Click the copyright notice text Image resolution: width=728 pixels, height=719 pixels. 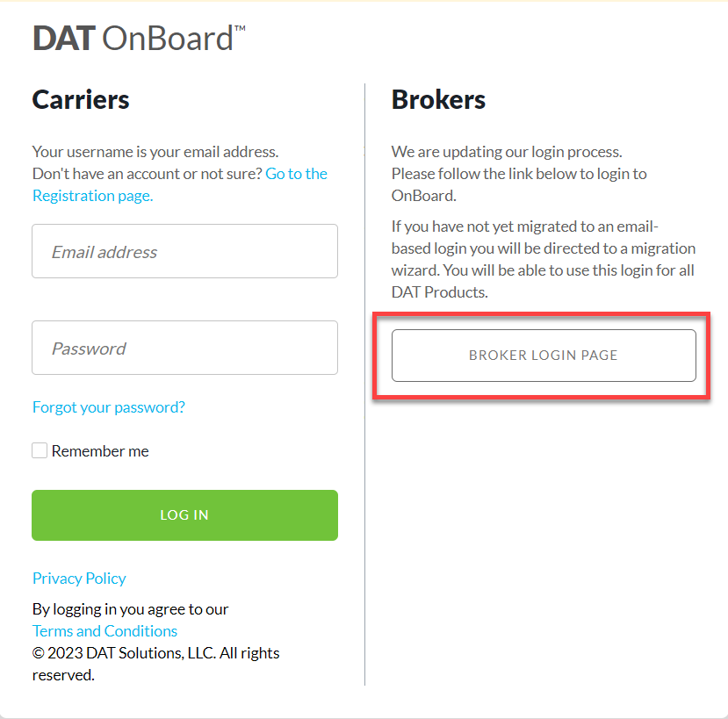point(155,663)
